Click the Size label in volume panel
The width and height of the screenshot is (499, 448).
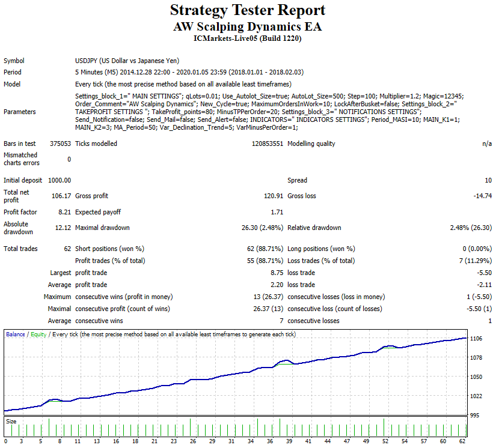(x=11, y=422)
